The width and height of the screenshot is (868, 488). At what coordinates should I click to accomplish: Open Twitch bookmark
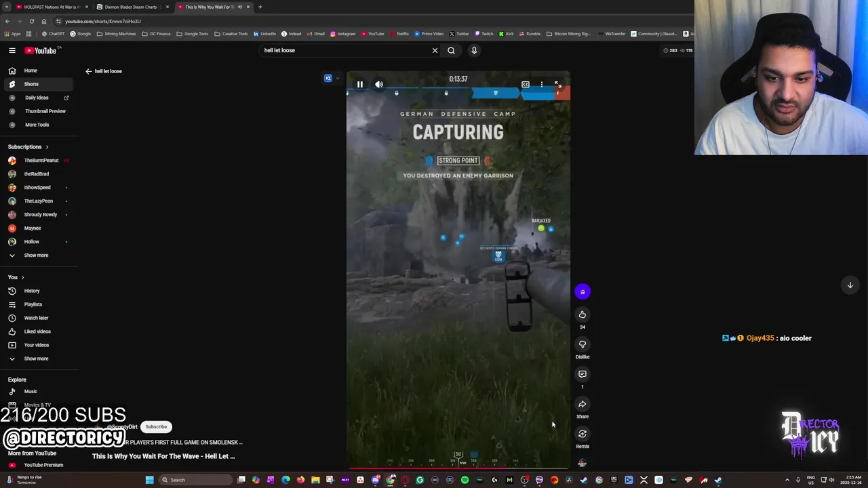tap(484, 34)
